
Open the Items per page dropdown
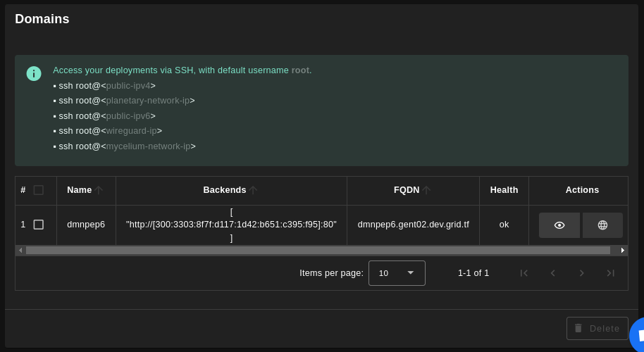(x=397, y=273)
